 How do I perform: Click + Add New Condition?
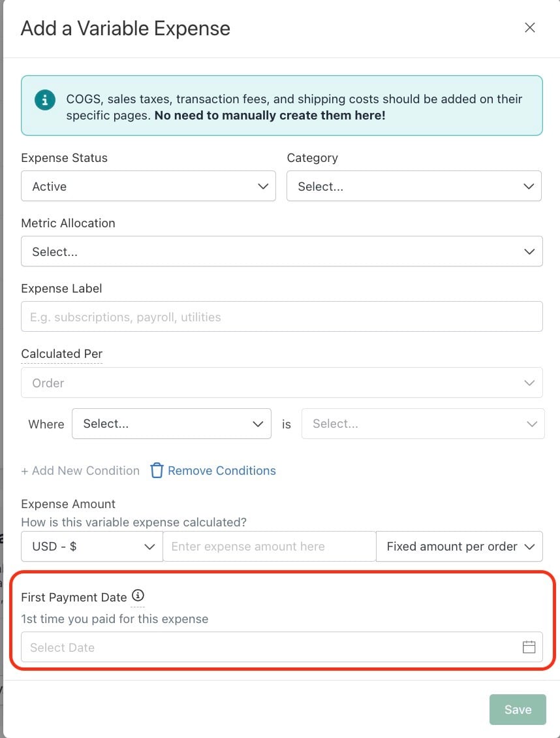pyautogui.click(x=80, y=471)
